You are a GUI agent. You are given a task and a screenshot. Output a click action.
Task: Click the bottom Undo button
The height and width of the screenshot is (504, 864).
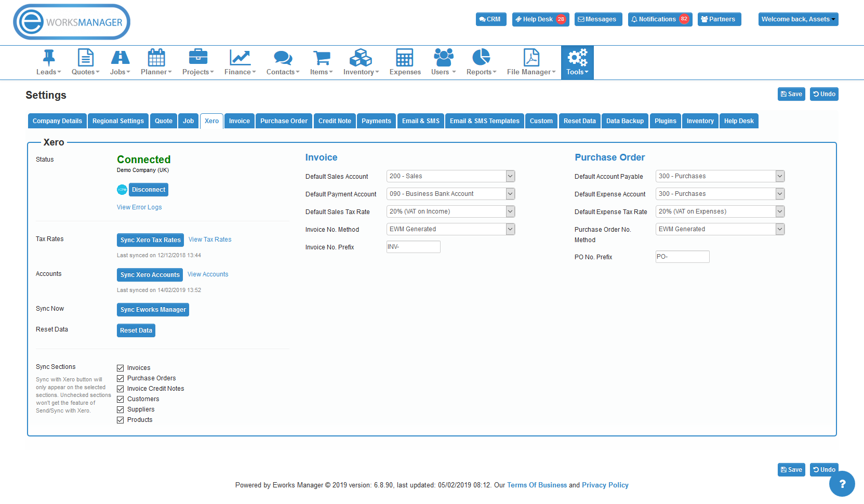click(x=824, y=470)
